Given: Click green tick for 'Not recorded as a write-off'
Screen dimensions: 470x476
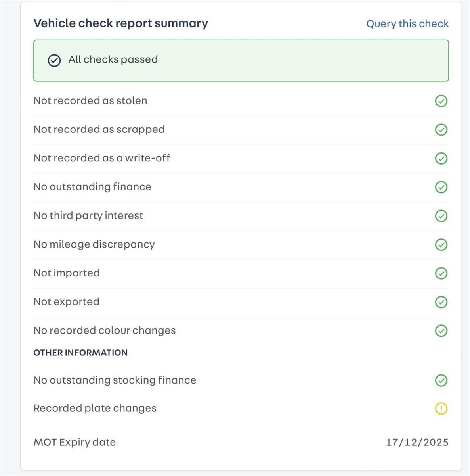Looking at the screenshot, I should point(441,158).
